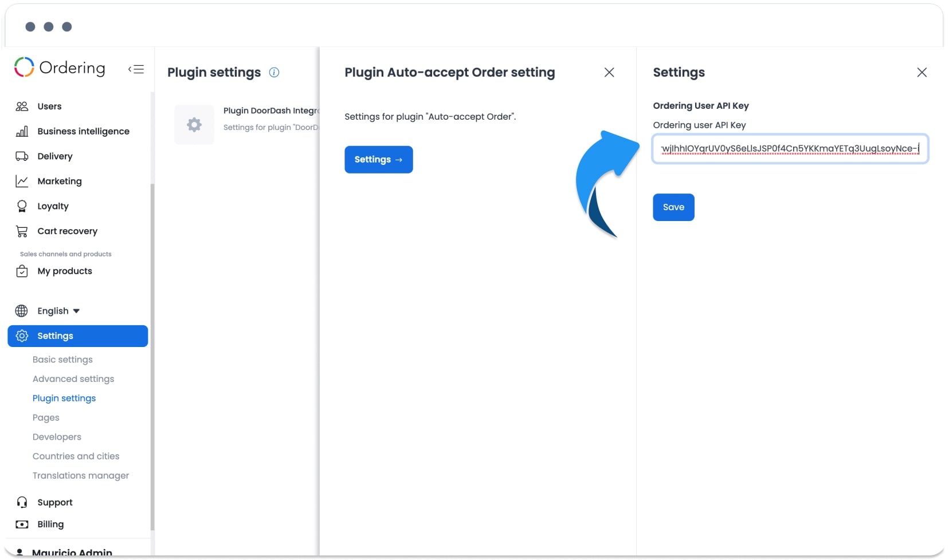Click the Loyalty award icon
The height and width of the screenshot is (560, 949).
(x=22, y=206)
